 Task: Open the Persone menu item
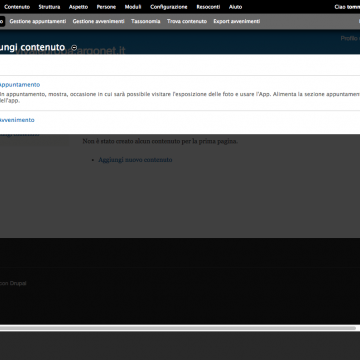[x=106, y=7]
